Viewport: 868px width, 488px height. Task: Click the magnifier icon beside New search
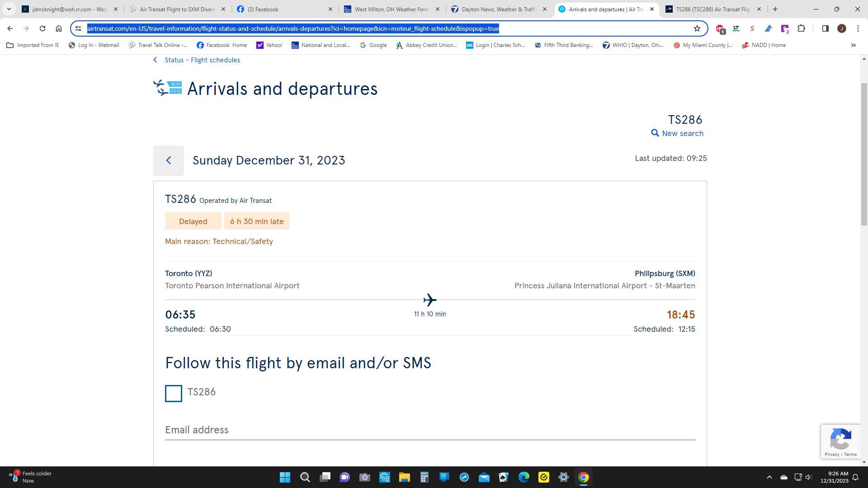pyautogui.click(x=655, y=133)
